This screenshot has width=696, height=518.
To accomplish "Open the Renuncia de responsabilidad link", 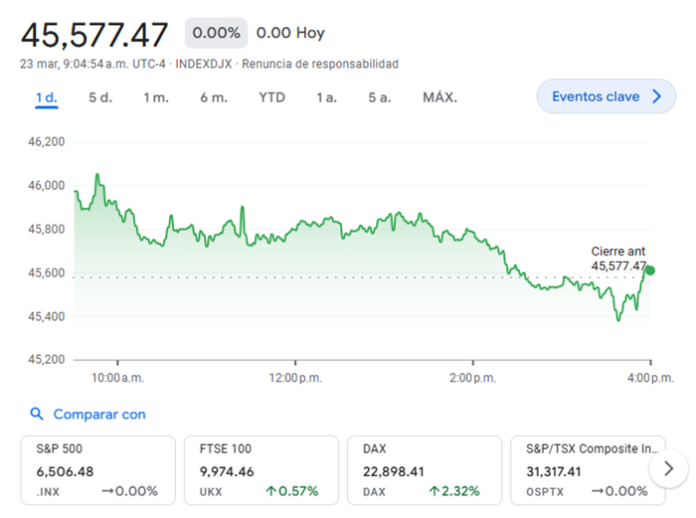I will coord(320,64).
